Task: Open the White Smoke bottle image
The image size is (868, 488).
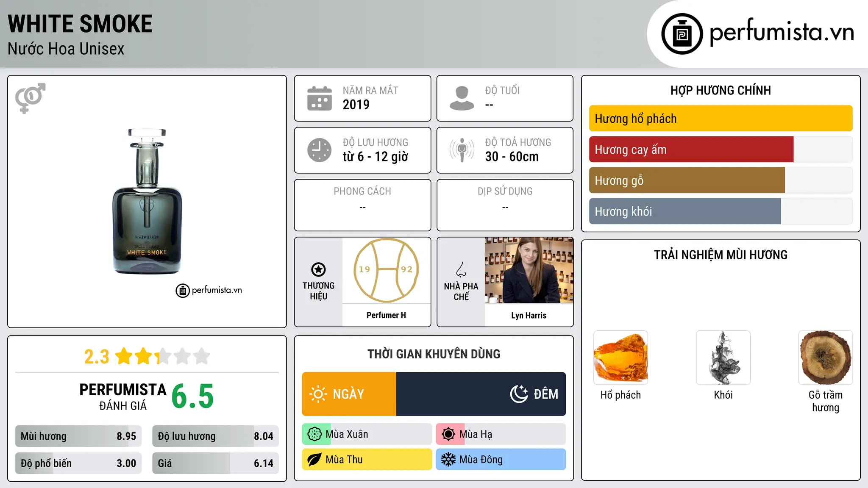Action: (147, 202)
